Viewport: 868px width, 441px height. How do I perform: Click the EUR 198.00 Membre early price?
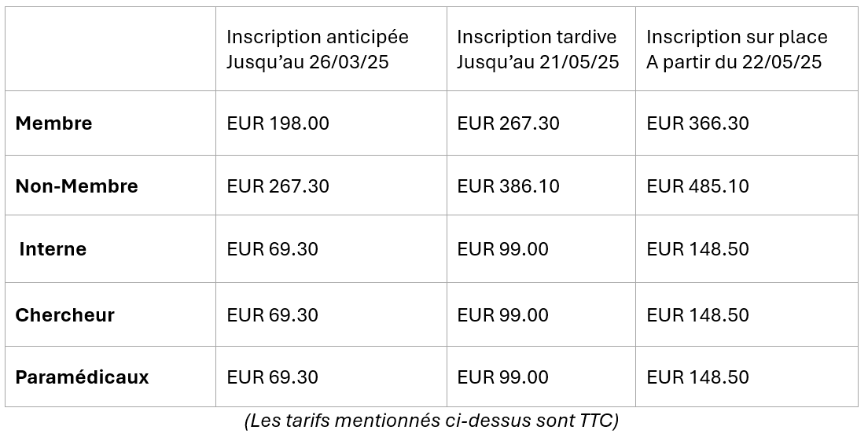tap(278, 123)
